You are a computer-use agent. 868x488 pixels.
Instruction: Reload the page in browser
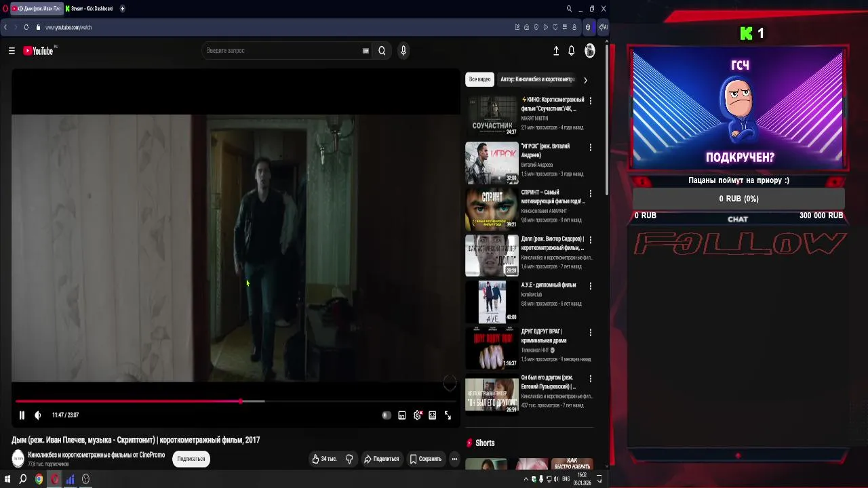coord(26,27)
